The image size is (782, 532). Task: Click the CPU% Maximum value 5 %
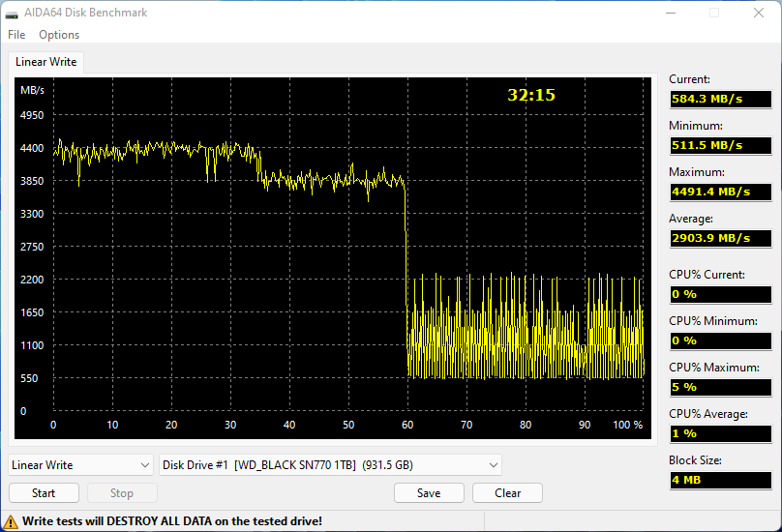(x=721, y=387)
